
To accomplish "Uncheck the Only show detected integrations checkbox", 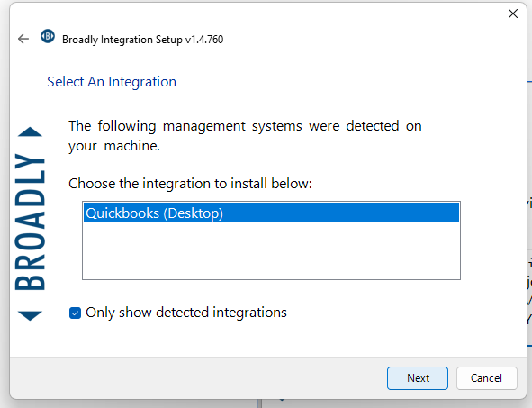I will 75,313.
